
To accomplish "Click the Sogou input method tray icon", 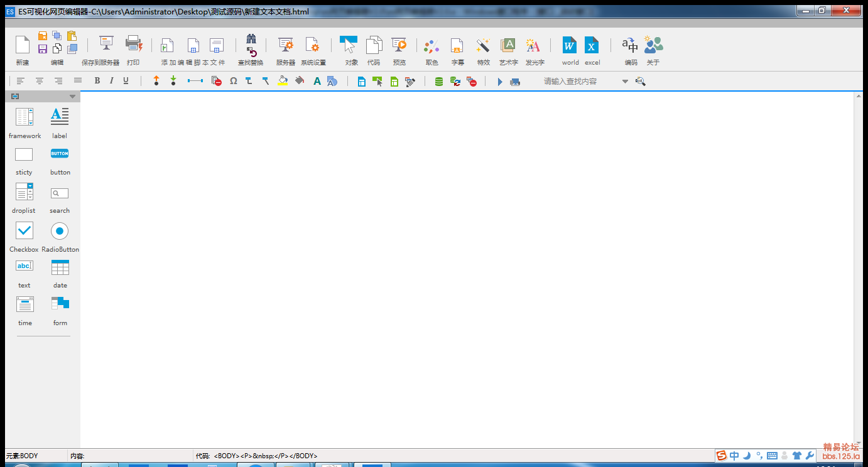I will click(x=722, y=456).
